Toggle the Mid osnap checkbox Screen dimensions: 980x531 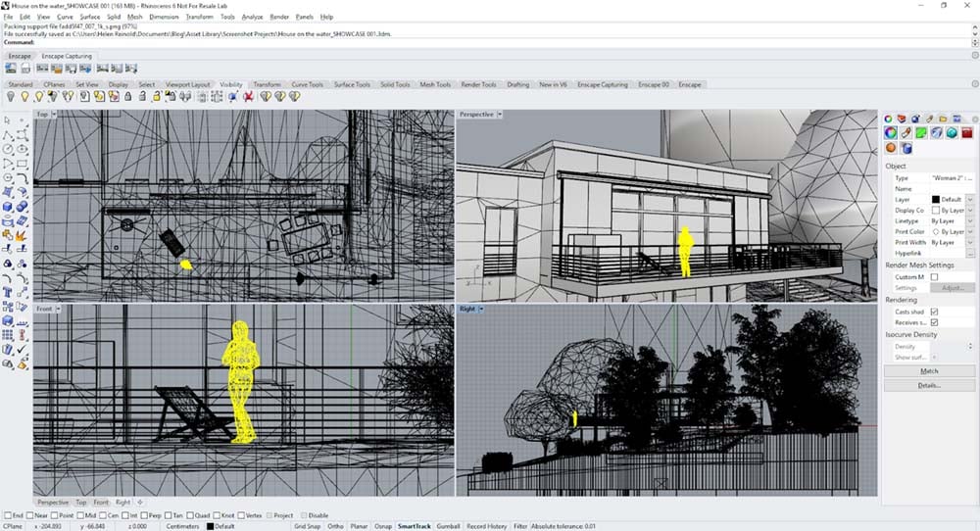pos(81,515)
